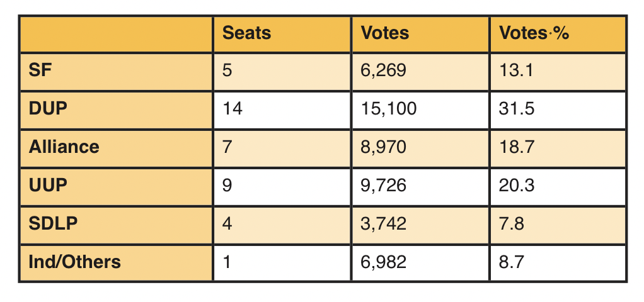Click the Alliance votes cell 8,970
This screenshot has height=302, width=644.
click(384, 147)
